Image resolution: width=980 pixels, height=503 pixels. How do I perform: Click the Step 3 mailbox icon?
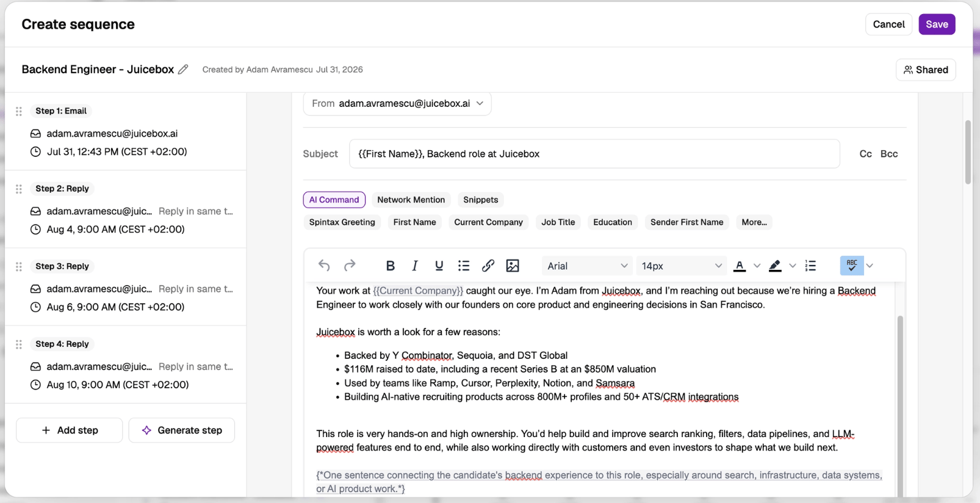(35, 289)
